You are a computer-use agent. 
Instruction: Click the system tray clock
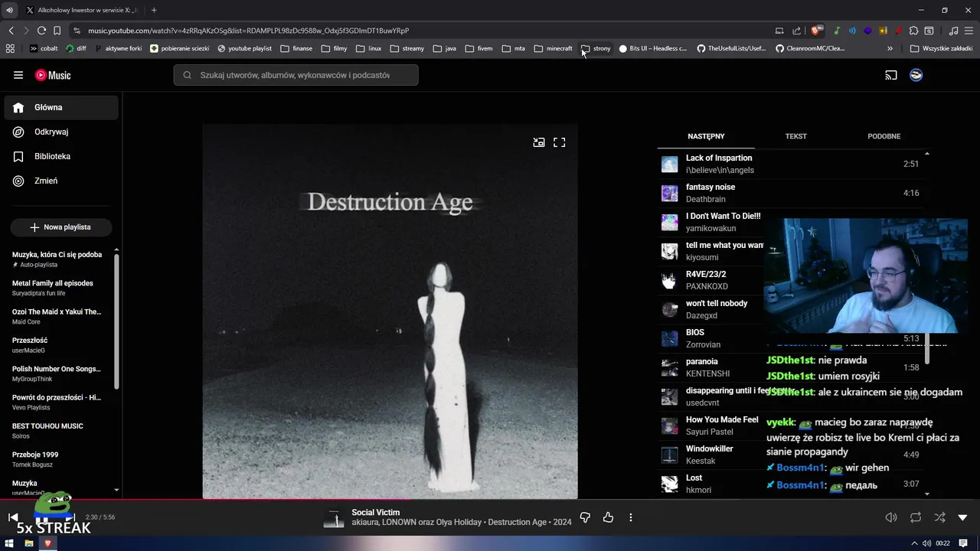pyautogui.click(x=942, y=543)
